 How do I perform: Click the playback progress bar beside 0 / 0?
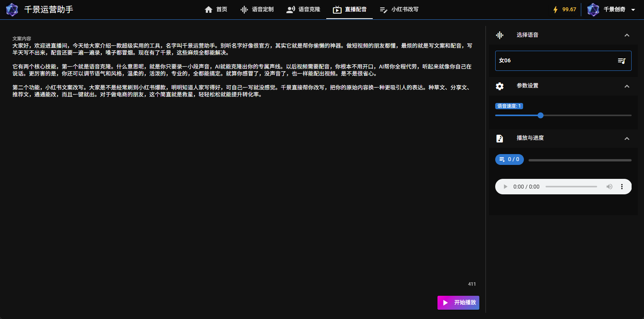click(x=580, y=160)
